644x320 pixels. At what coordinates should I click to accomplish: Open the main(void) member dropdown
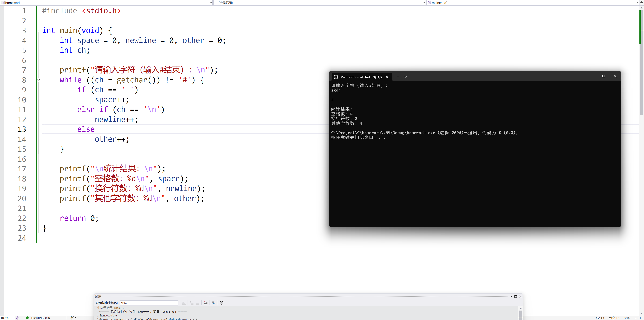coord(637,3)
